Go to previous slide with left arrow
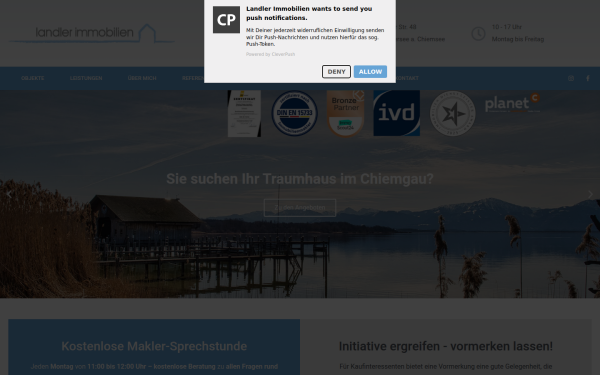The image size is (600, 375). click(9, 194)
